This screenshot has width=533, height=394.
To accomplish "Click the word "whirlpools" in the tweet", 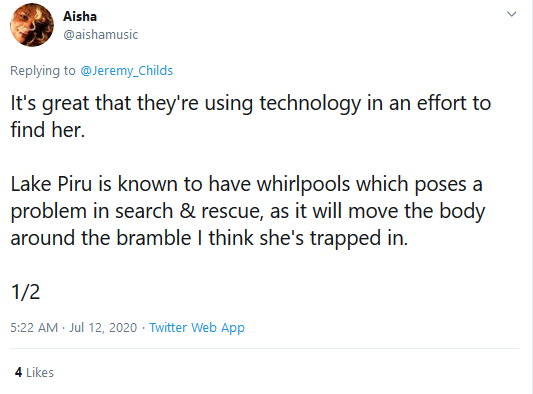I will [303, 185].
